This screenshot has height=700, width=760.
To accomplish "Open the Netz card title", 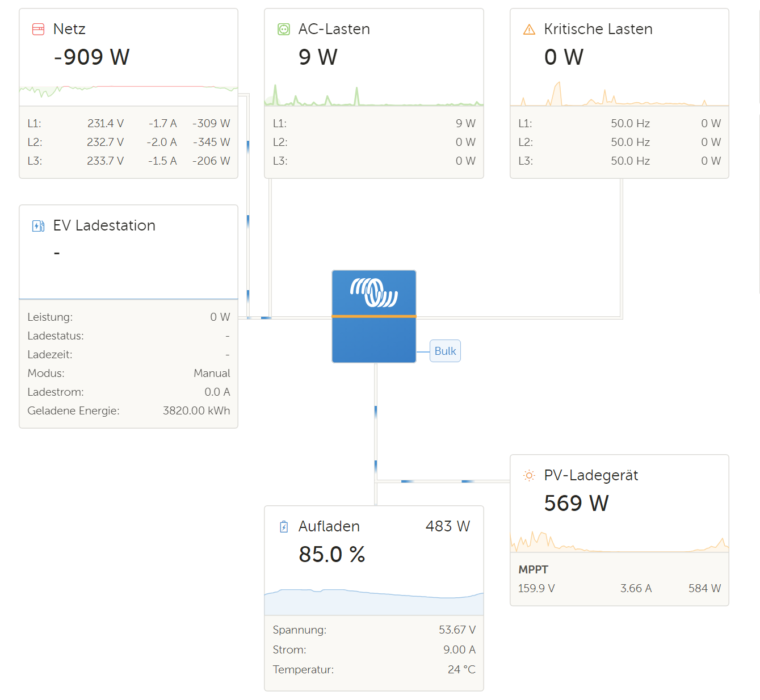I will click(69, 29).
